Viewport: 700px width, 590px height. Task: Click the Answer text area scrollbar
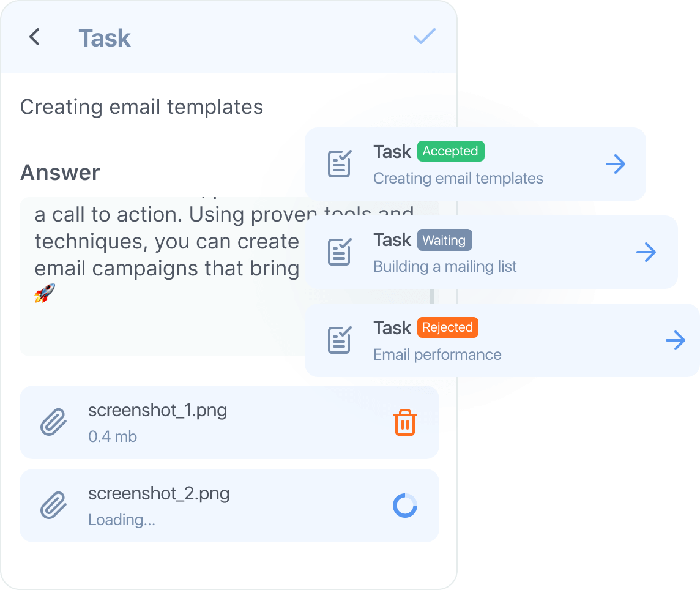coord(432,296)
